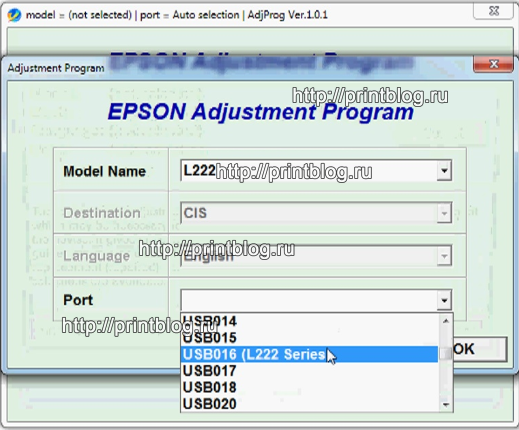
Task: Select USB014 in the port list
Action: pyautogui.click(x=310, y=321)
